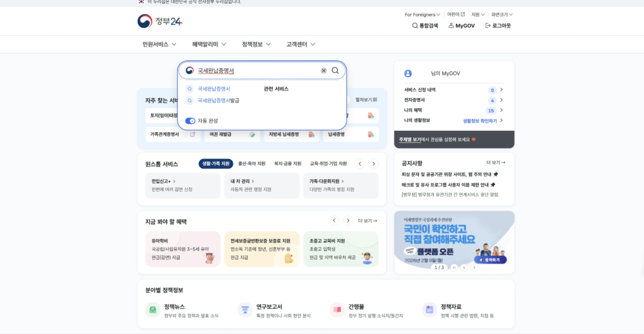The height and width of the screenshot is (334, 644).
Task: Open the 전입신고+ card
Action: pos(183,186)
